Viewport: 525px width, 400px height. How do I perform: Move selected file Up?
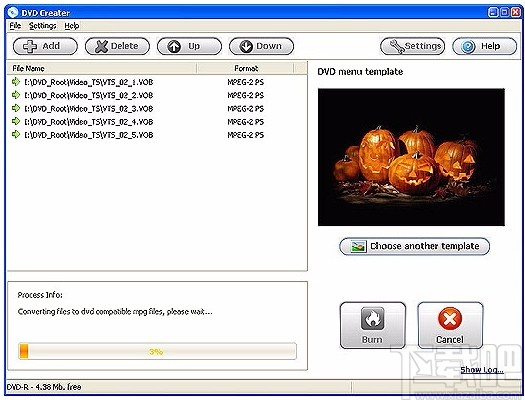[189, 46]
